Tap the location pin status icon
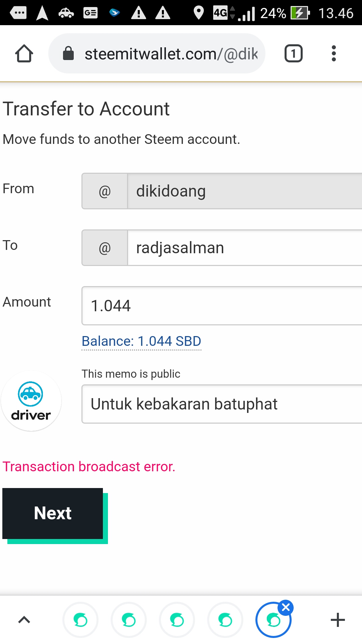The width and height of the screenshot is (362, 644). [199, 13]
